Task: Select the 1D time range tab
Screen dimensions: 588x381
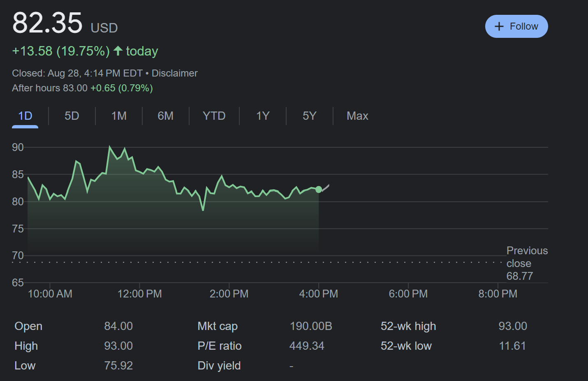Action: [25, 116]
